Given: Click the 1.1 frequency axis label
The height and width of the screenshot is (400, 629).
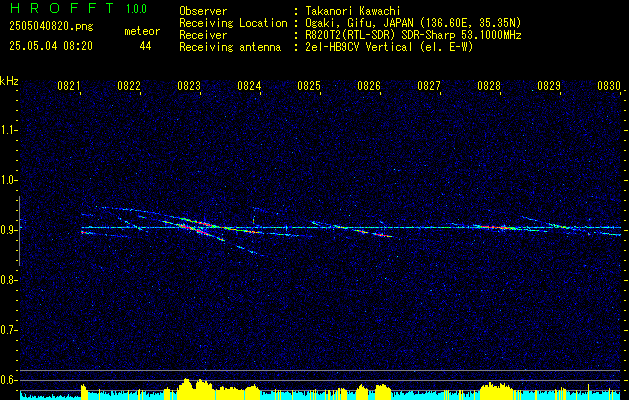Looking at the screenshot, I should [x=9, y=130].
